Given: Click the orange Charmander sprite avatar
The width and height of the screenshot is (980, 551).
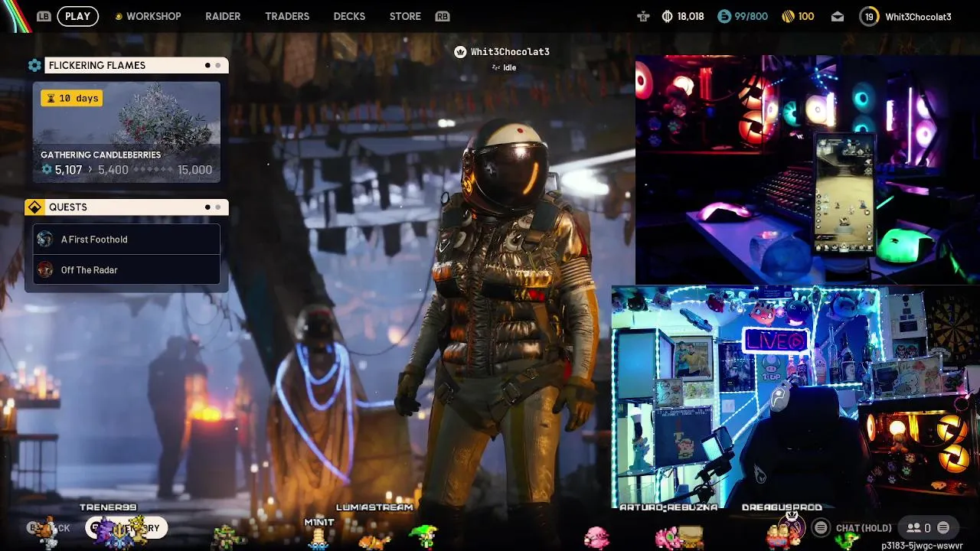Looking at the screenshot, I should coord(374,542).
